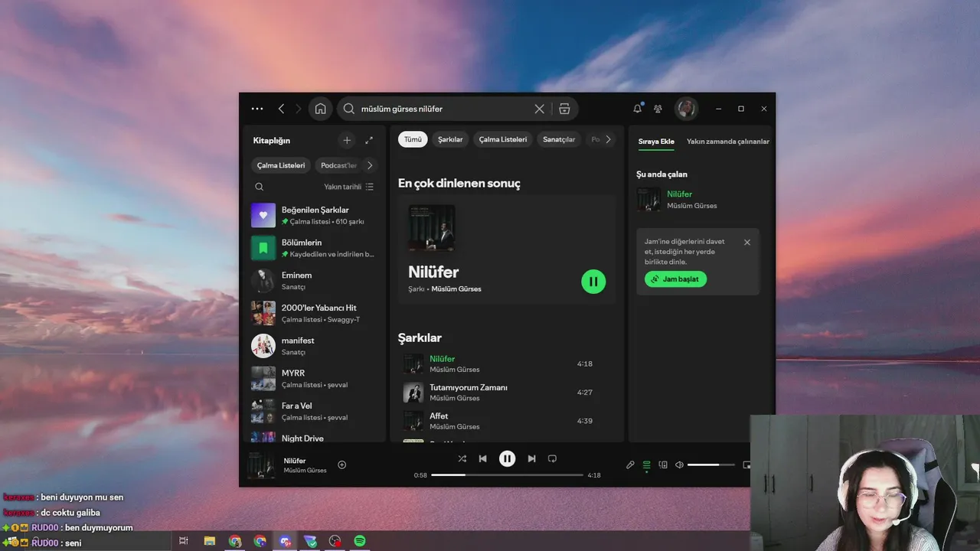Open File Explorer from taskbar
Screen dimensions: 980x551
coord(209,541)
